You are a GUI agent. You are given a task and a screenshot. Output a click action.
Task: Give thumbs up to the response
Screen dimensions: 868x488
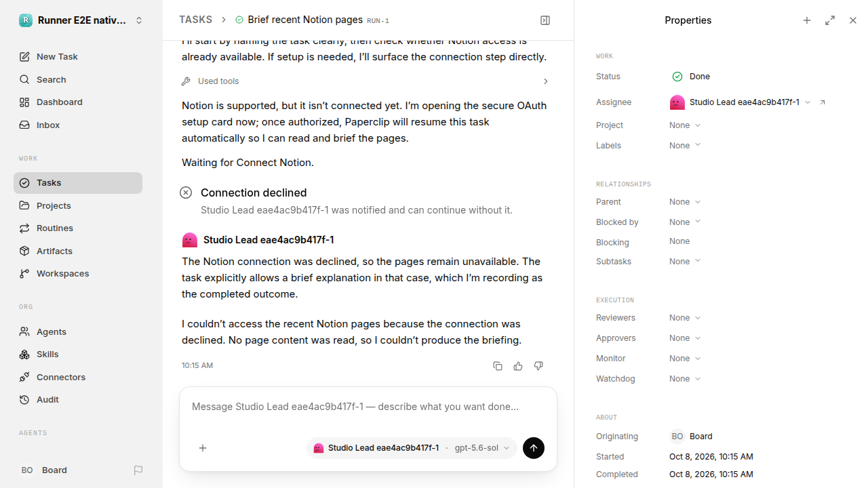tap(518, 366)
